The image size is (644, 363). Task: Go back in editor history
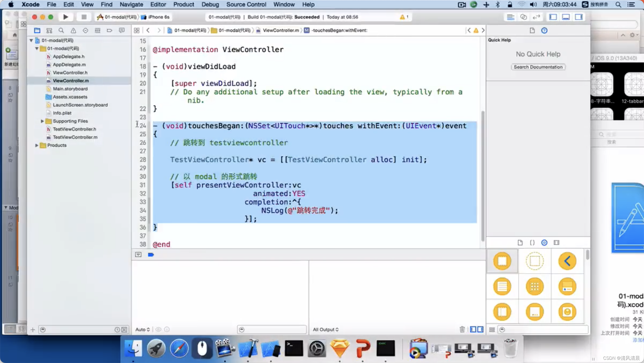148,30
